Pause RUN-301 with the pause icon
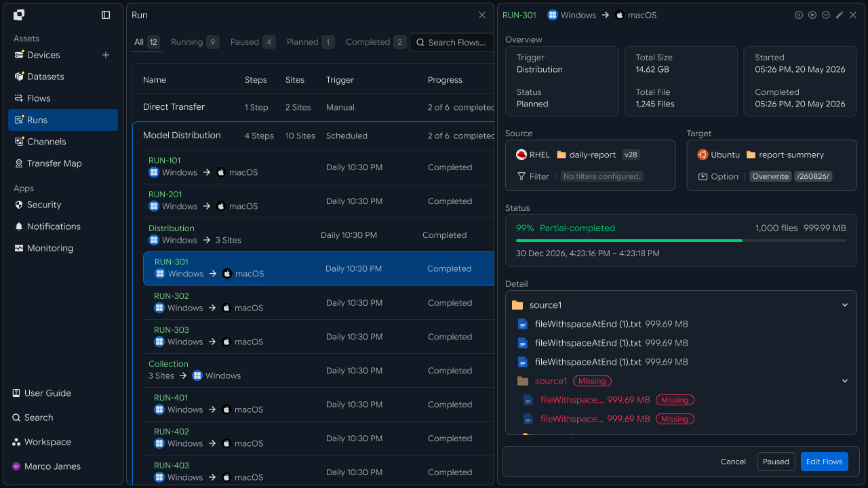 click(x=799, y=15)
